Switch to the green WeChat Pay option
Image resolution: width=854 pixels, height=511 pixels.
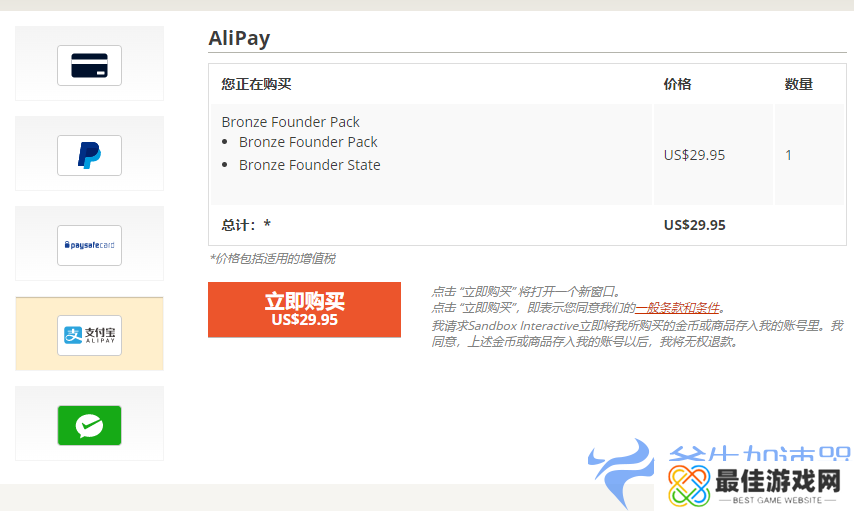pos(89,425)
